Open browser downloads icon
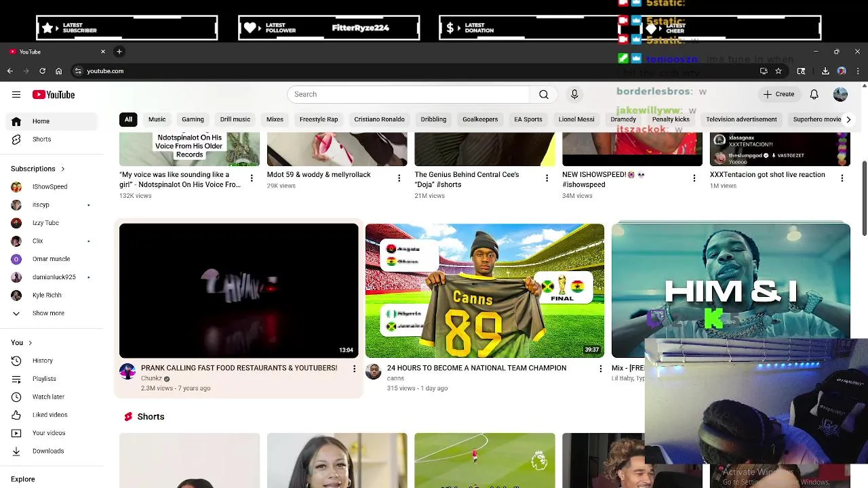The height and width of the screenshot is (488, 868). [825, 70]
